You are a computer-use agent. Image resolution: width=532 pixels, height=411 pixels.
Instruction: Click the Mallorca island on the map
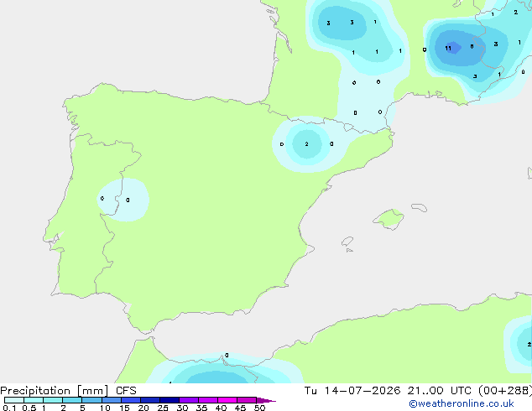point(389,219)
